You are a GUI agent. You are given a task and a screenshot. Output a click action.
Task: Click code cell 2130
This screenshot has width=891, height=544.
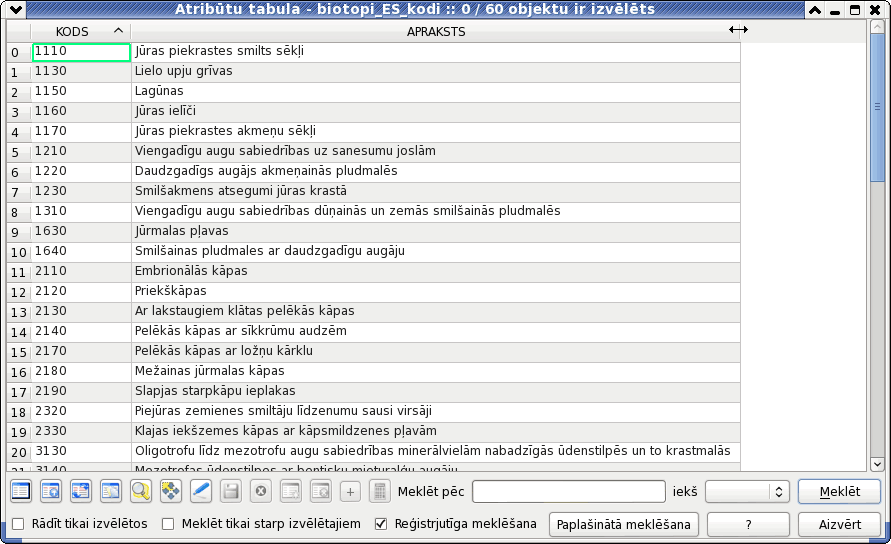click(x=81, y=312)
